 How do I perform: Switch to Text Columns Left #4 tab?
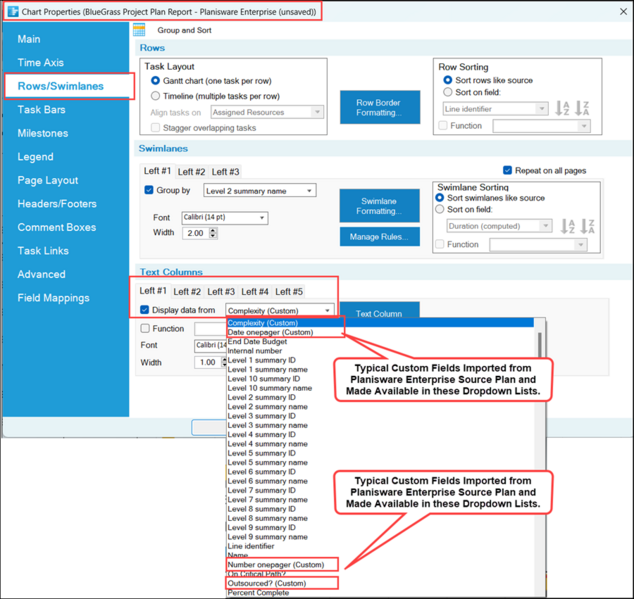tap(255, 292)
